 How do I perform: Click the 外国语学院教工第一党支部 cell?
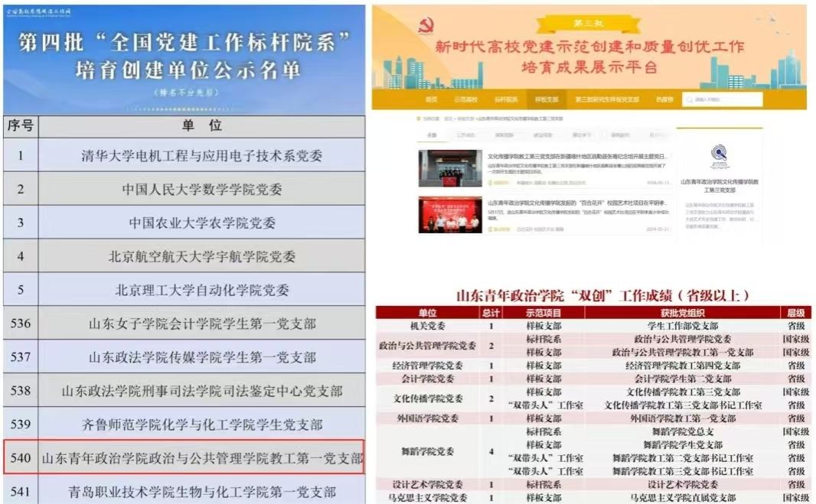683,418
